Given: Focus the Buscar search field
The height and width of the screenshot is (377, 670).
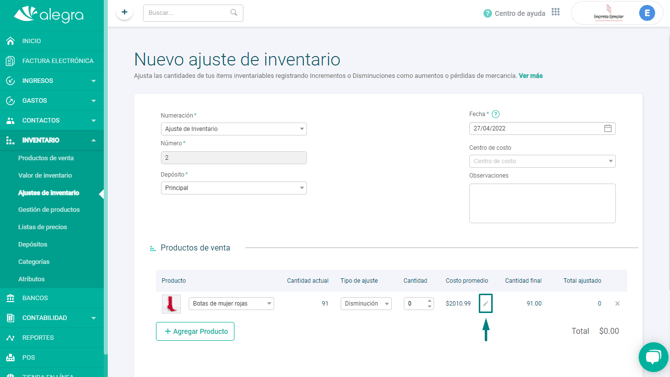Looking at the screenshot, I should coord(193,13).
